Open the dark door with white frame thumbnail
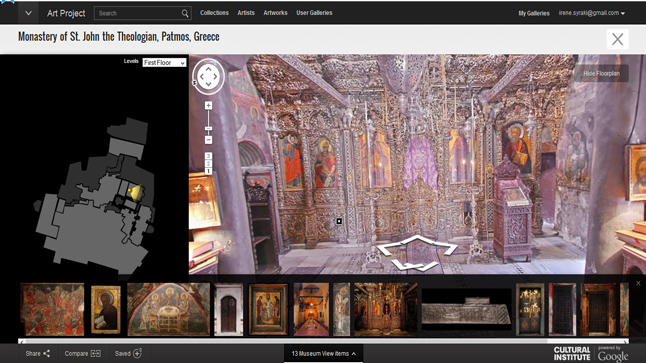 coord(562,309)
